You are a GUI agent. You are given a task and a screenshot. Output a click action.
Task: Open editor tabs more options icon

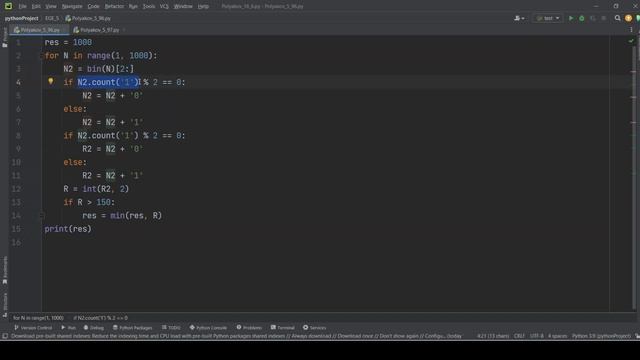[631, 30]
